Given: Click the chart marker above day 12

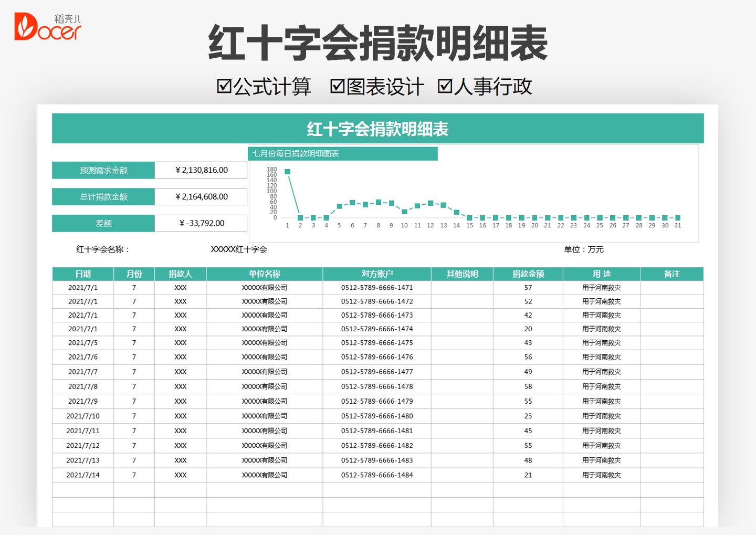Looking at the screenshot, I should click(x=430, y=202).
